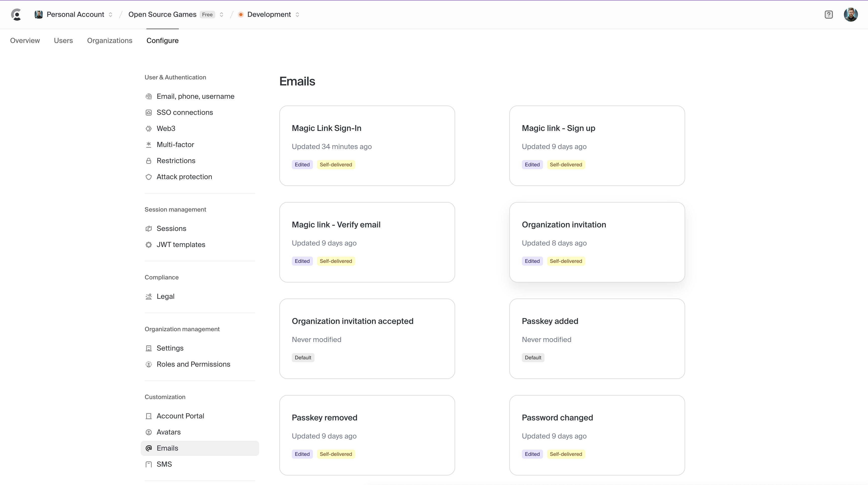Click the Sessions sidebar icon
The width and height of the screenshot is (868, 485).
pyautogui.click(x=149, y=228)
